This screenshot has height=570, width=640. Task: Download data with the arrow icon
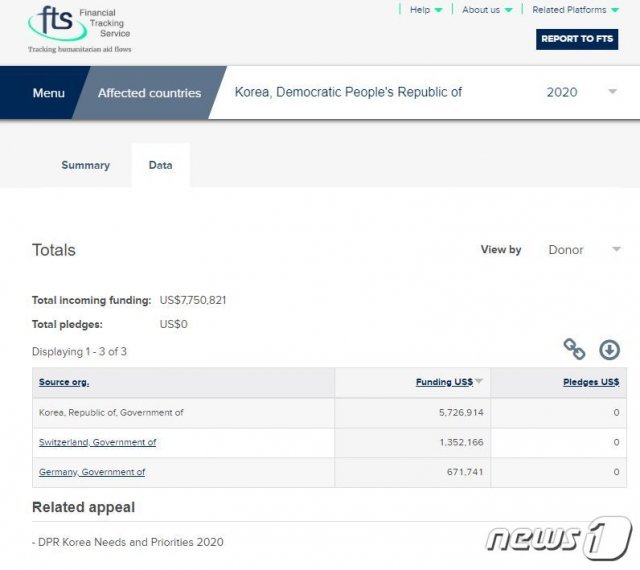pos(609,349)
